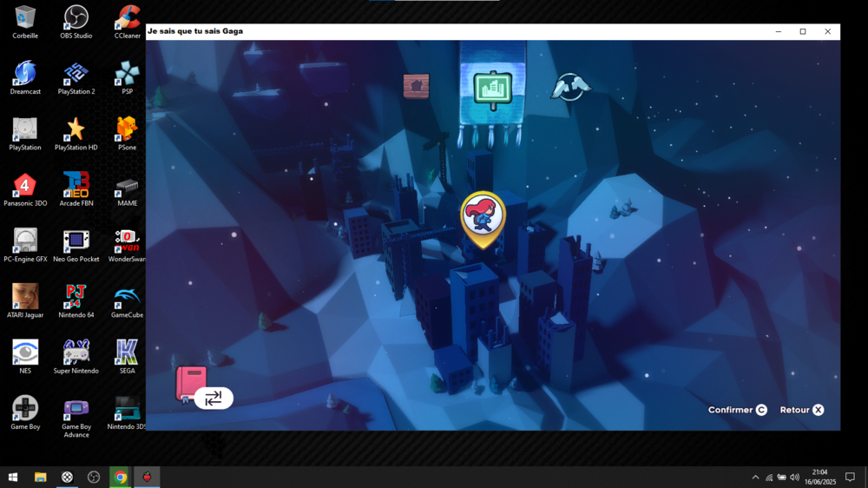
Task: Open File Explorer from the taskbar
Action: [40, 478]
